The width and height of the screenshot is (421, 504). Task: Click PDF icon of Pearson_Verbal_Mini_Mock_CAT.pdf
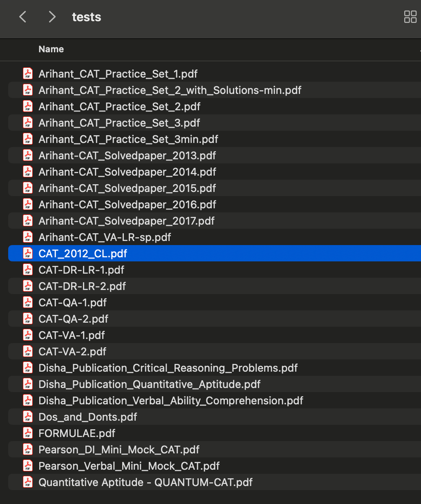point(28,466)
